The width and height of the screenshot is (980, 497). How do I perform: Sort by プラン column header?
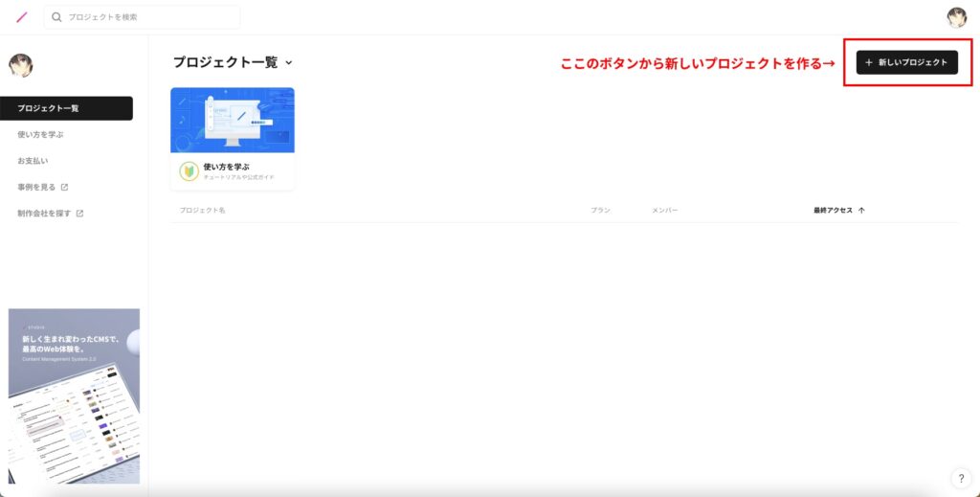[601, 211]
